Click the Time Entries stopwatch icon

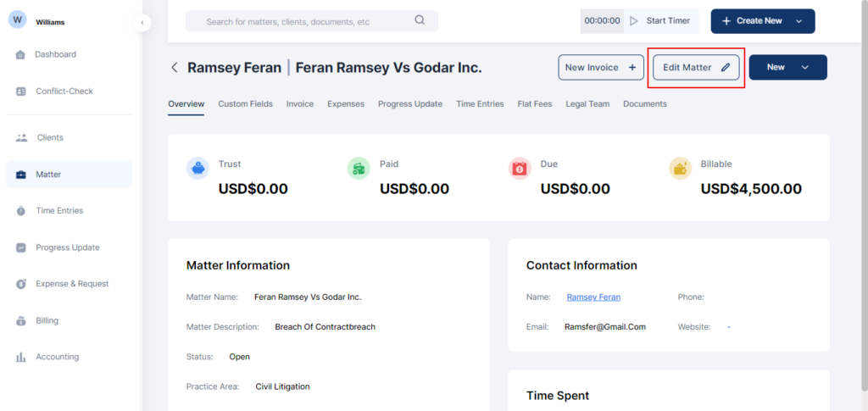[20, 211]
